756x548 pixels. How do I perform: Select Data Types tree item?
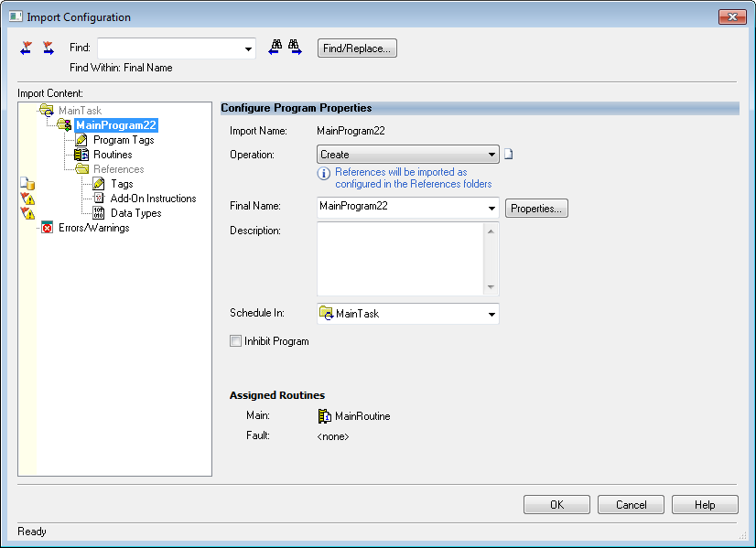pos(136,213)
